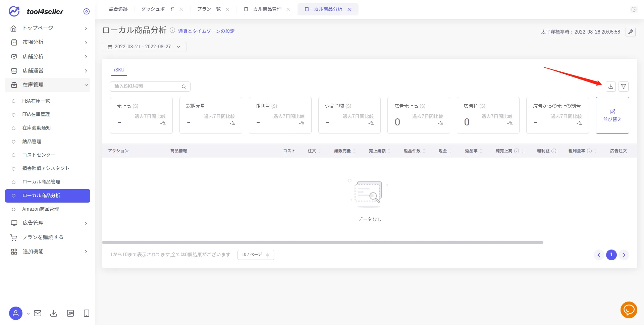Click the bottom sidebar download icon
The height and width of the screenshot is (325, 644).
point(54,313)
